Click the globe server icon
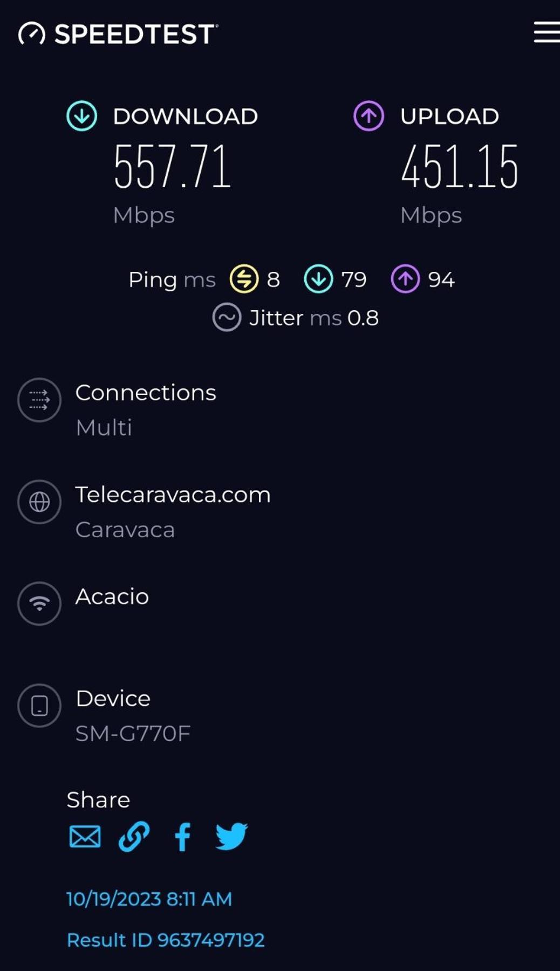This screenshot has width=560, height=971. 39,502
